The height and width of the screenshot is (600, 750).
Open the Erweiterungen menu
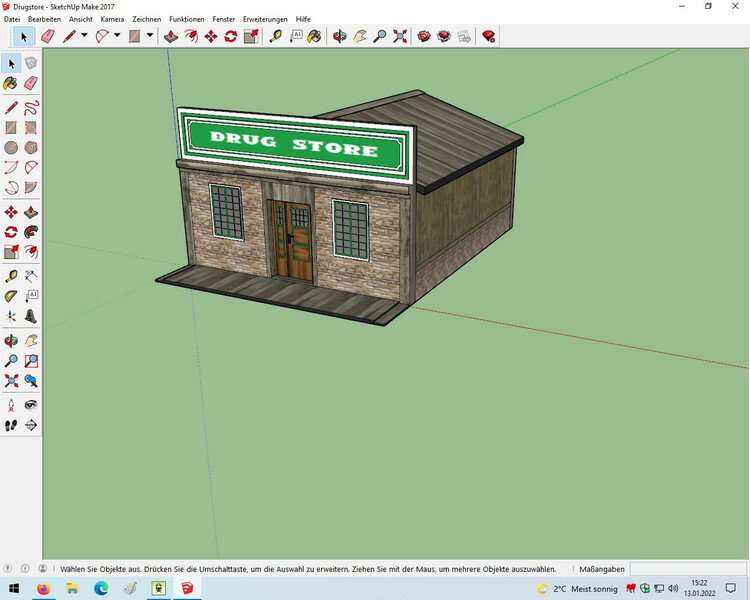click(x=265, y=19)
